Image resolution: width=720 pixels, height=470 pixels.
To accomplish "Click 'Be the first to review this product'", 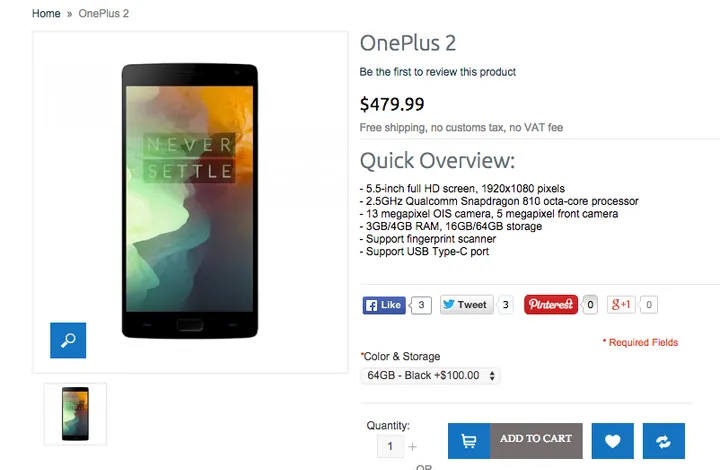I will (x=438, y=72).
